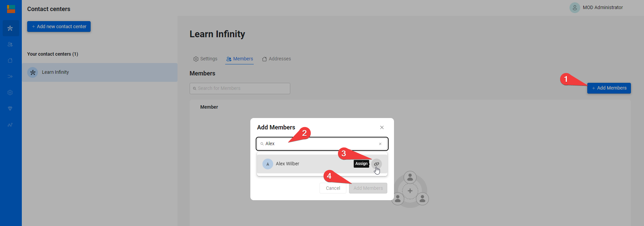
Task: Open the call routing arrow sidebar icon
Action: click(10, 76)
